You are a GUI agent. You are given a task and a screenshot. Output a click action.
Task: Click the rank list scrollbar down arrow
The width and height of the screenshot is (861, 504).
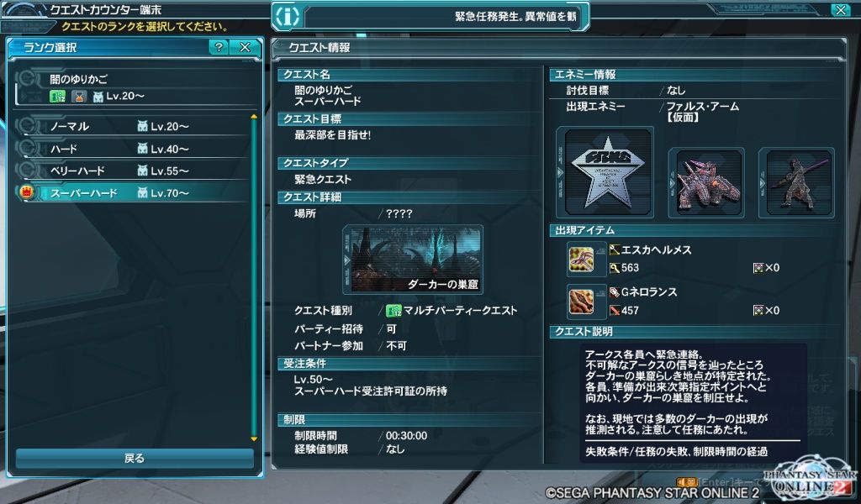[254, 438]
